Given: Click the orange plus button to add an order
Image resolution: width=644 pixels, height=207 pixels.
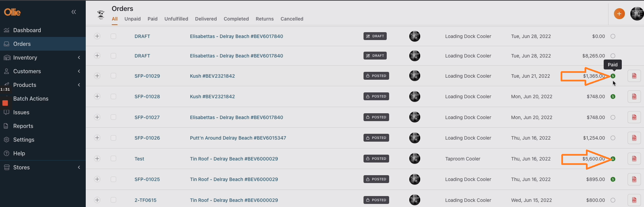Looking at the screenshot, I should pyautogui.click(x=619, y=14).
